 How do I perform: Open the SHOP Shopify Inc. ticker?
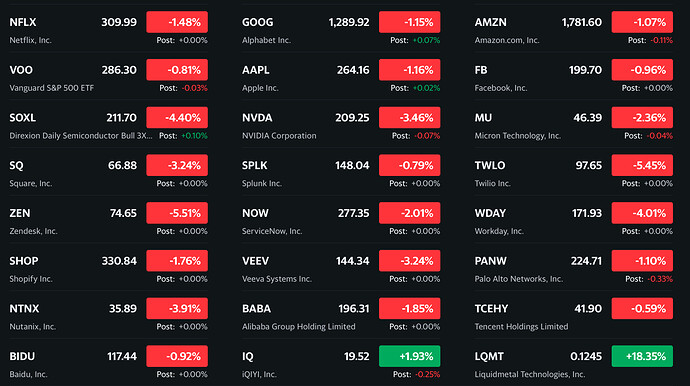(x=24, y=261)
